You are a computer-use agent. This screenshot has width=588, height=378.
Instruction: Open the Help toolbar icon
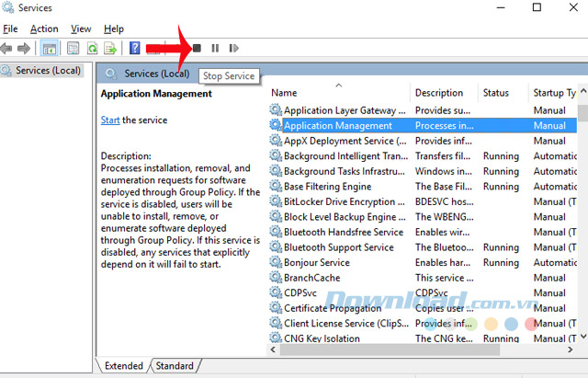[135, 48]
